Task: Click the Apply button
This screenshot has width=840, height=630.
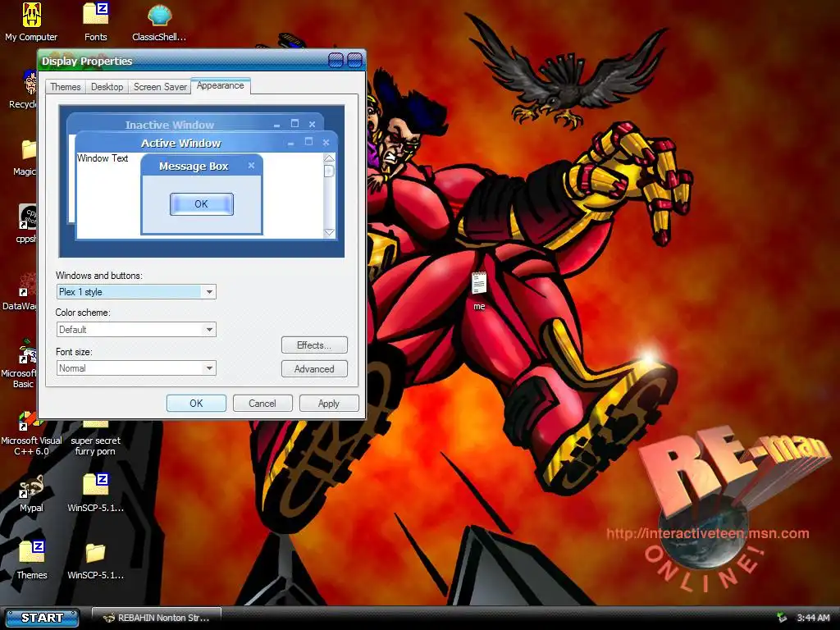Action: coord(329,403)
